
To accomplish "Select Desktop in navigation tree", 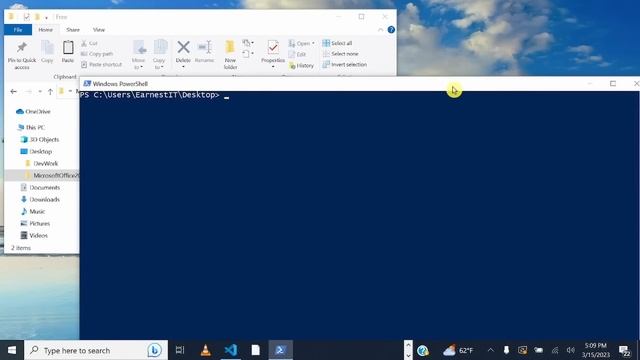I will pyautogui.click(x=36, y=151).
